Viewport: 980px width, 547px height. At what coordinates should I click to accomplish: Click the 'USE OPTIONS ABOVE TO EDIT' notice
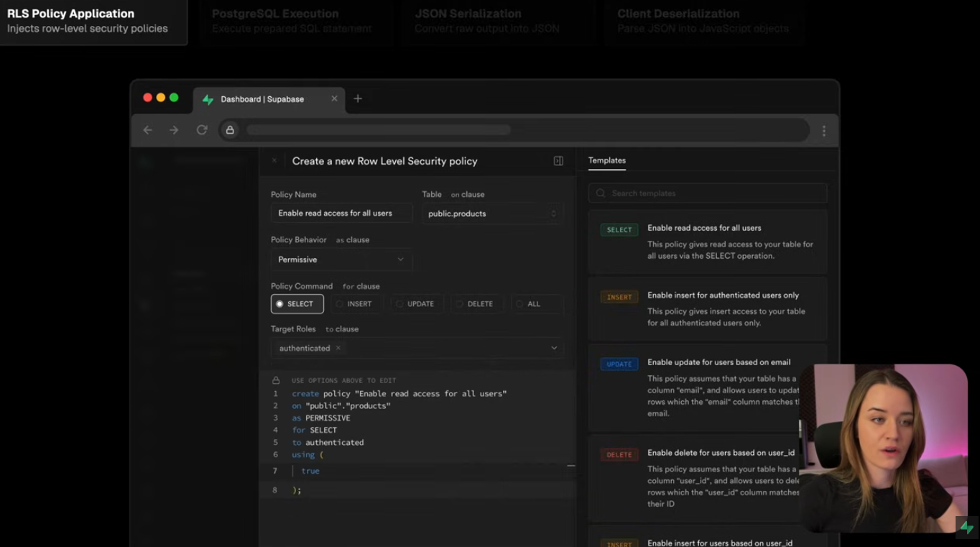(344, 380)
